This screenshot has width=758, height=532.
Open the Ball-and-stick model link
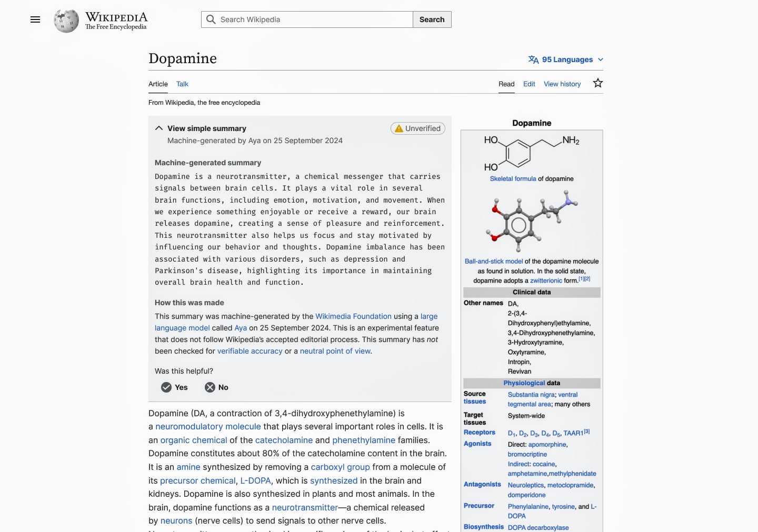pyautogui.click(x=494, y=262)
